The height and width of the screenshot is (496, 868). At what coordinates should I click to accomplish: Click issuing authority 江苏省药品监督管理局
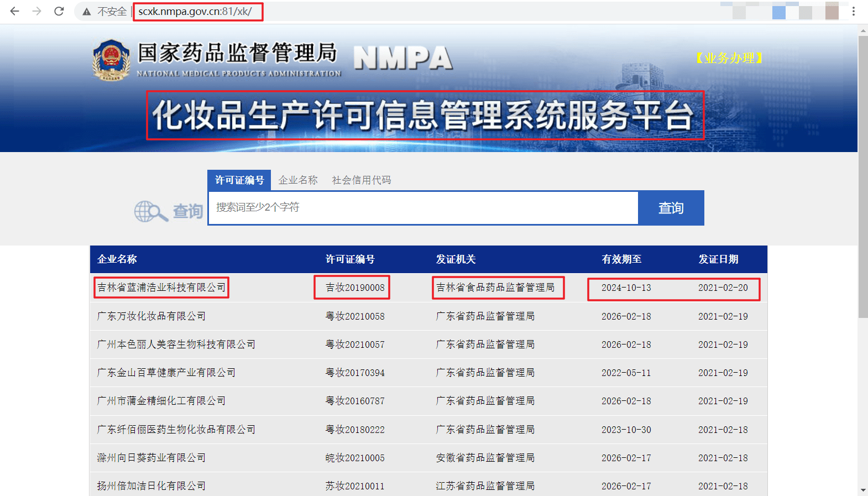(x=485, y=486)
